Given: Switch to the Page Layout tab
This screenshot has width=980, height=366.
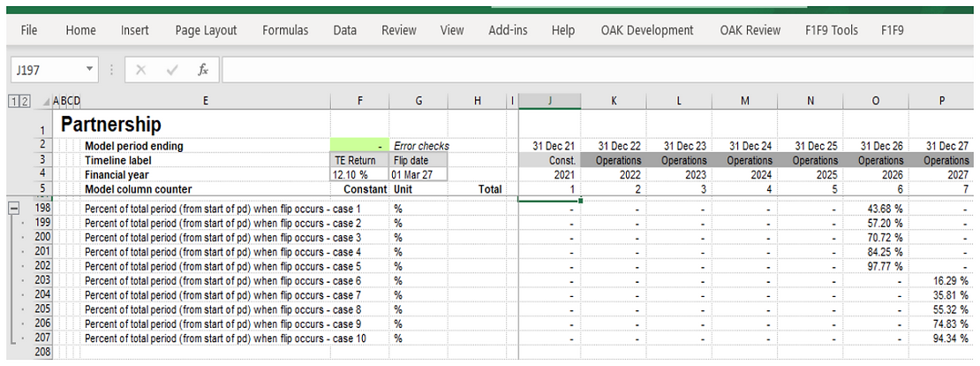Looking at the screenshot, I should point(206,30).
